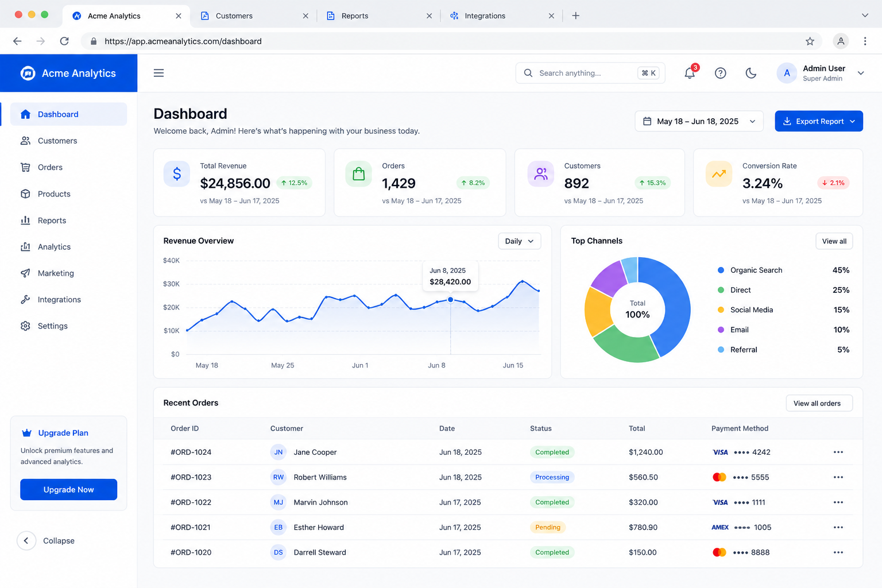Open the hamburger menu icon

tap(159, 73)
